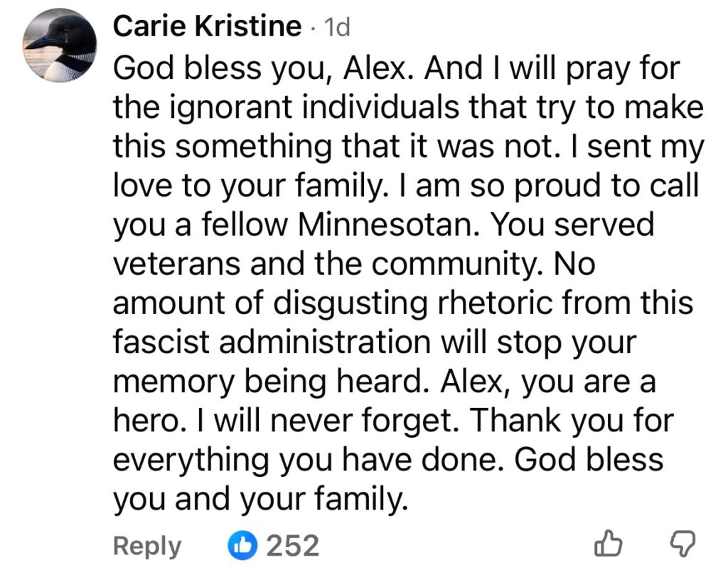Viewport: 728px width, 582px height.
Task: Click the 1d comment timestamp
Action: 337,28
